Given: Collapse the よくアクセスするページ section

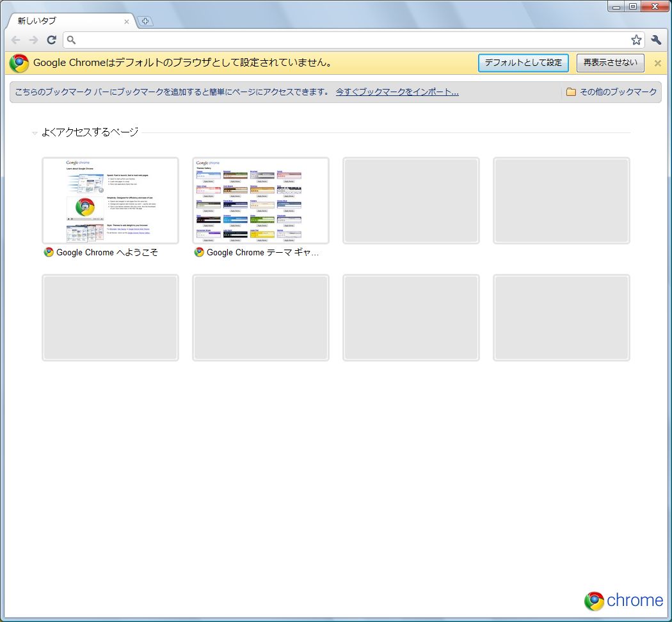Looking at the screenshot, I should (35, 133).
